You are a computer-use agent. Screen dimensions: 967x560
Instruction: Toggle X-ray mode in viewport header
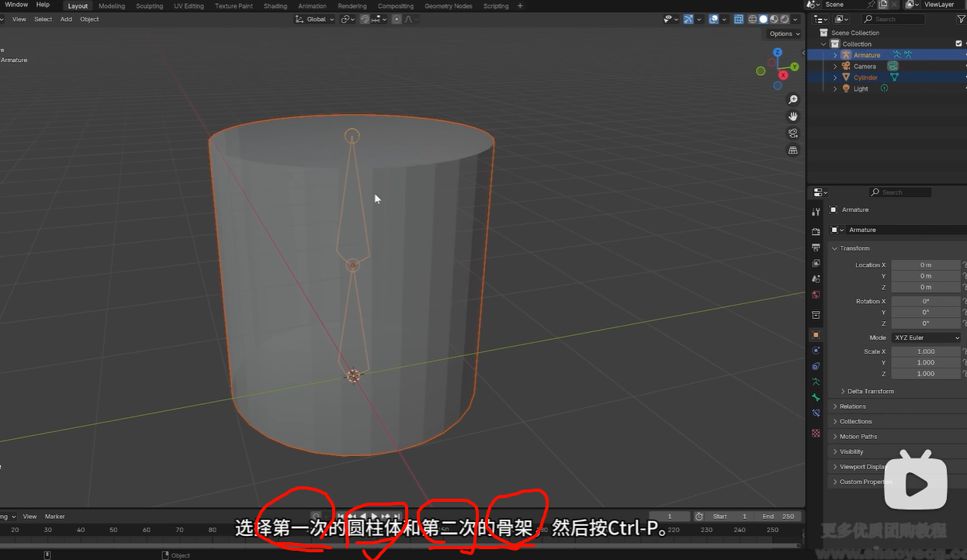pos(738,19)
